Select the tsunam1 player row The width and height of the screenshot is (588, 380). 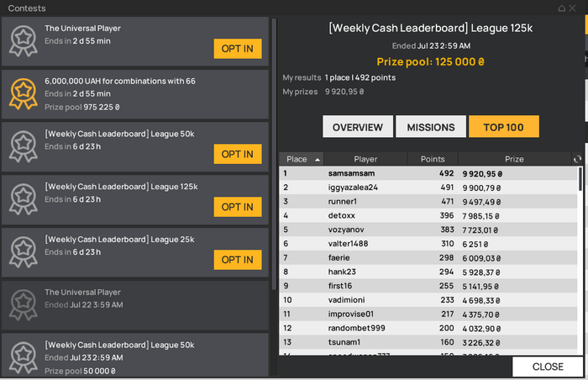click(428, 342)
